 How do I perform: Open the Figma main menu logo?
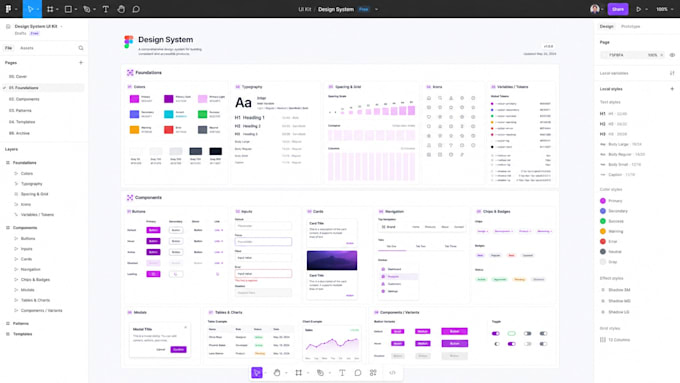click(8, 9)
